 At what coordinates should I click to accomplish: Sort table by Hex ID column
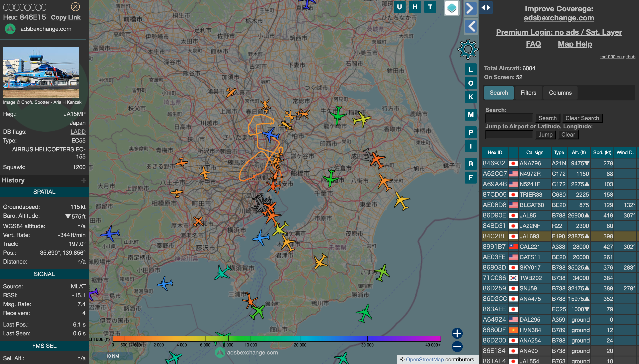(x=495, y=153)
